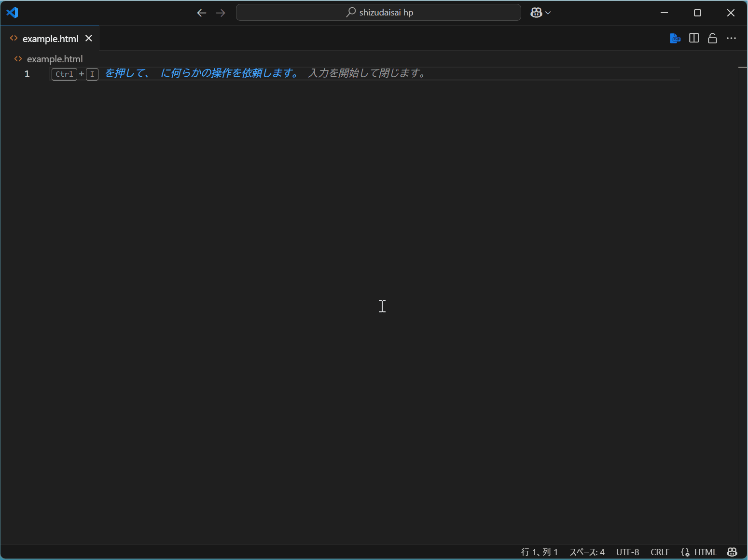Split the editor to the right
Viewport: 748px width, 560px height.
pyautogui.click(x=694, y=38)
